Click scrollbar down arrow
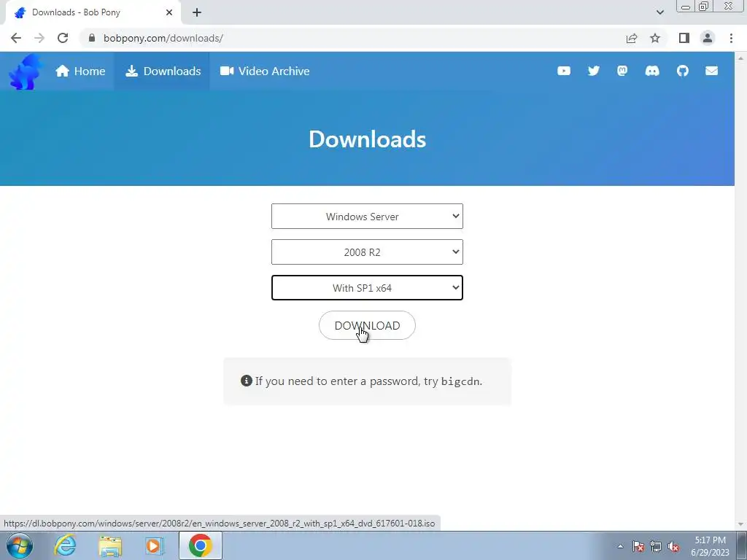Screen dimensions: 747x560 [741, 524]
